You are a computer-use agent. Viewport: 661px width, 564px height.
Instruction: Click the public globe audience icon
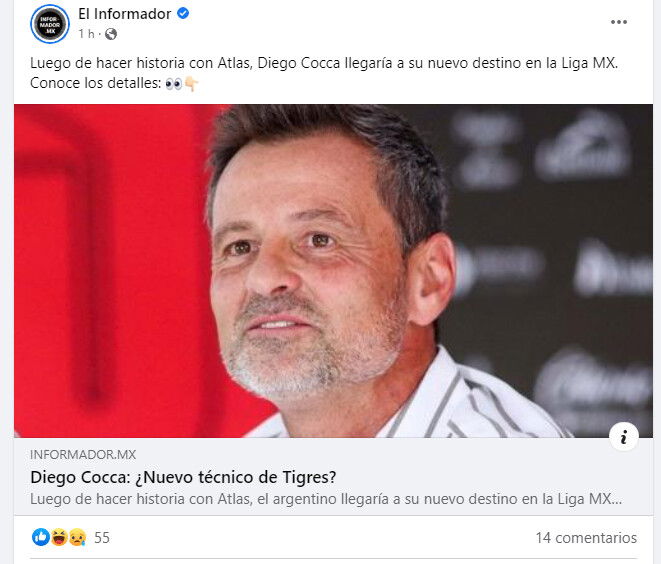click(111, 34)
